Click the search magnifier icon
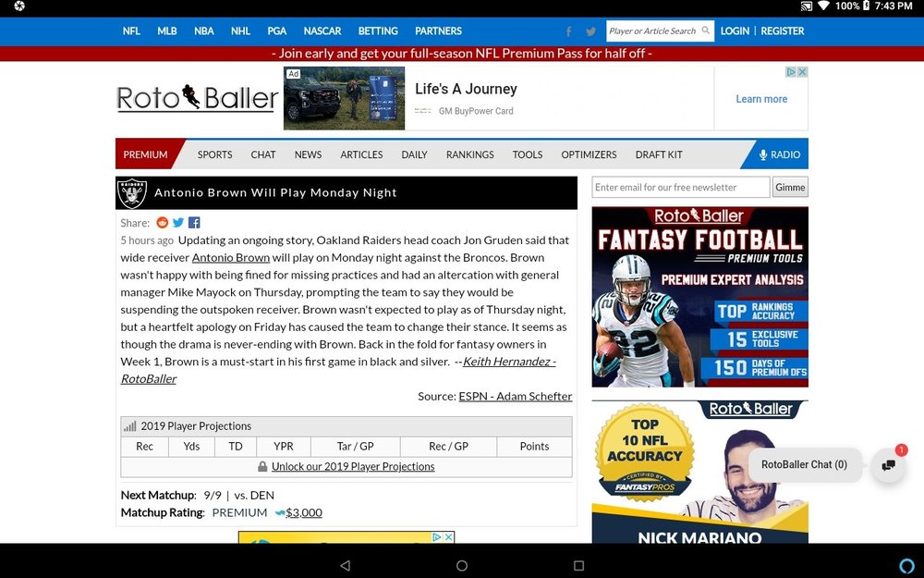Image resolution: width=924 pixels, height=578 pixels. pyautogui.click(x=705, y=31)
